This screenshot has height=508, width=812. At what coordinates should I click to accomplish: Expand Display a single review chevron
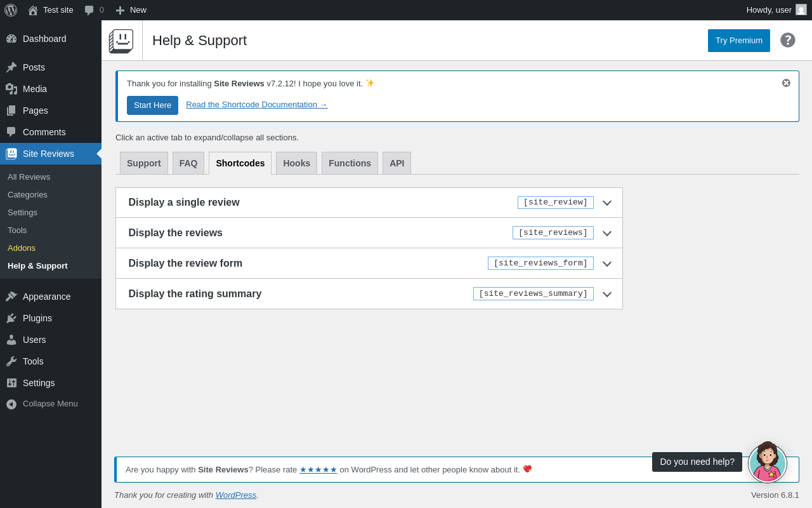tap(607, 203)
